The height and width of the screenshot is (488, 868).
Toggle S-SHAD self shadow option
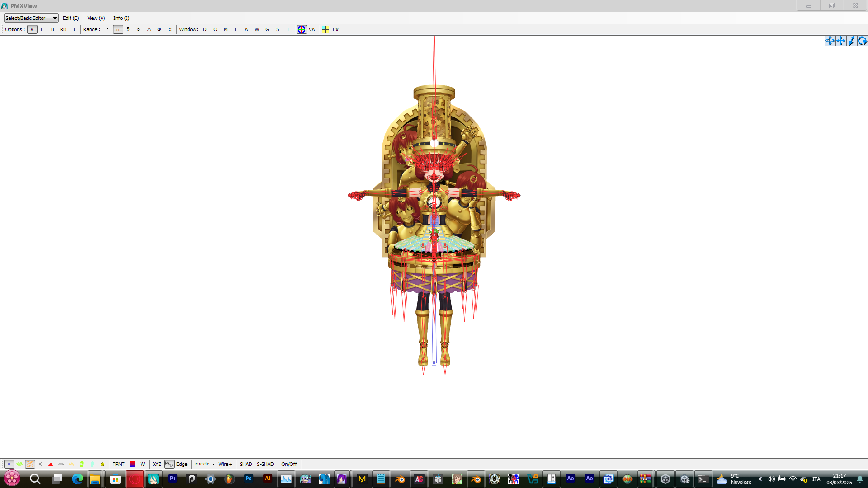(265, 464)
